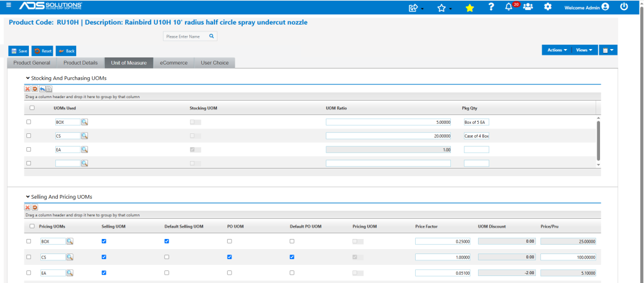Image resolution: width=644 pixels, height=283 pixels.
Task: Click the Back button
Action: click(66, 51)
